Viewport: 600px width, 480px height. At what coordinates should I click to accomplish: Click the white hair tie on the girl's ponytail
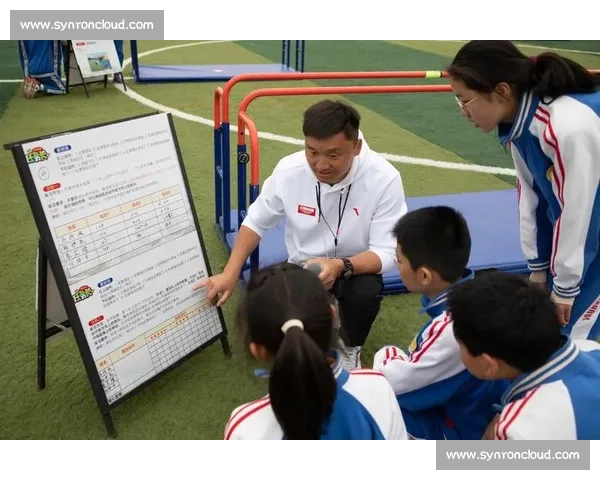click(x=292, y=326)
